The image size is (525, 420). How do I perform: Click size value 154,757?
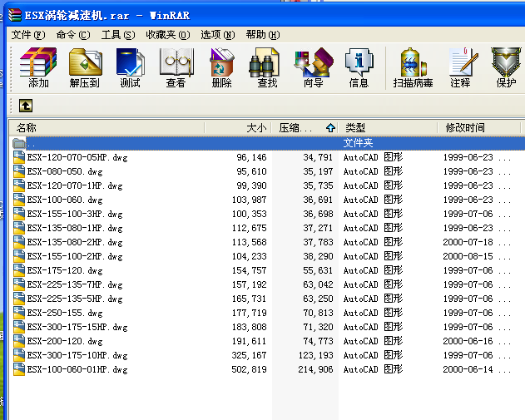click(249, 270)
